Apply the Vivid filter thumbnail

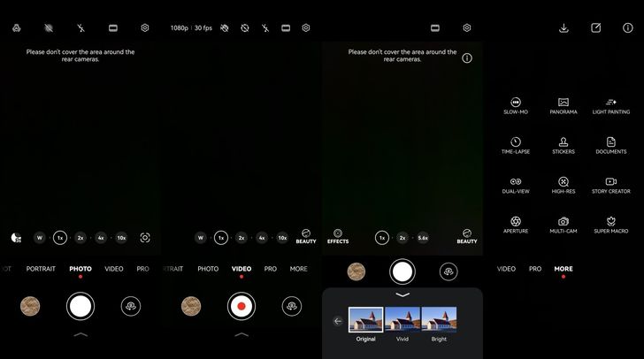click(402, 322)
